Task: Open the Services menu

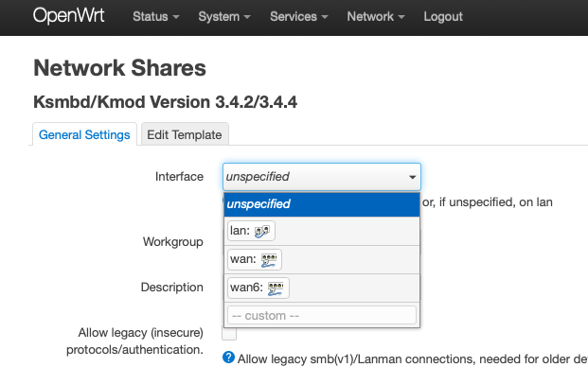Action: 299,16
